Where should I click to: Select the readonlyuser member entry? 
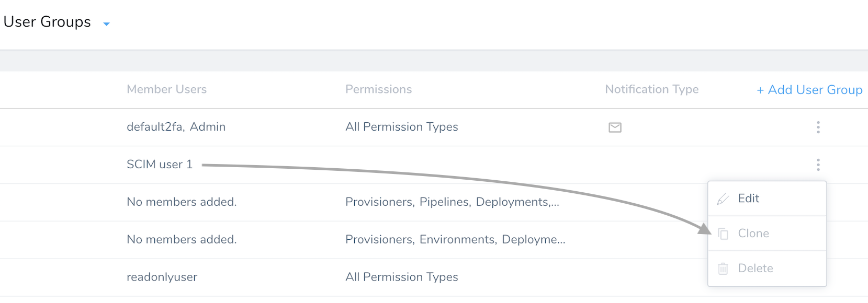162,277
